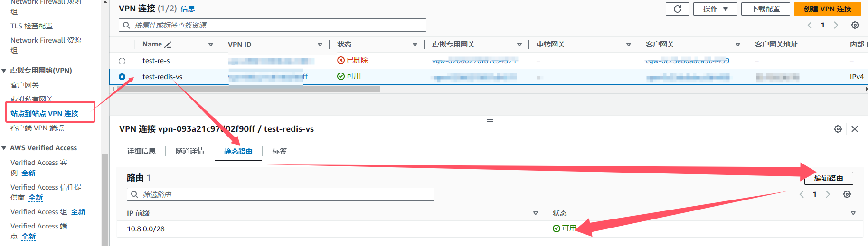Go to previous page of VPN connections
This screenshot has width=868, height=246.
pyautogui.click(x=810, y=25)
